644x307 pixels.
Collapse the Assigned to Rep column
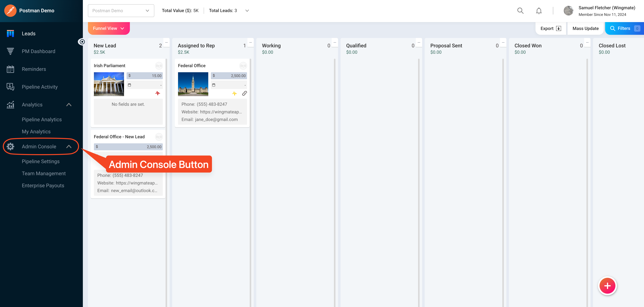[x=250, y=42]
